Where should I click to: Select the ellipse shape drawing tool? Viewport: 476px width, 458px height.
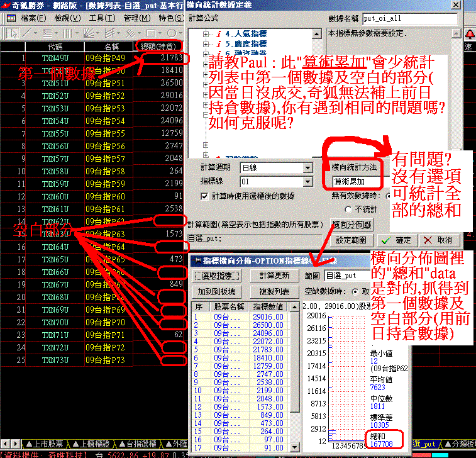170,32
